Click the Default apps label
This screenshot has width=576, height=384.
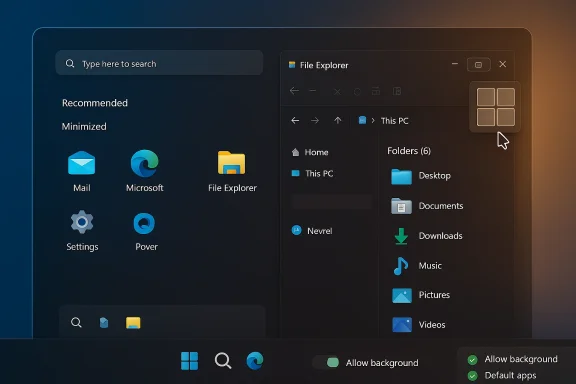point(510,375)
